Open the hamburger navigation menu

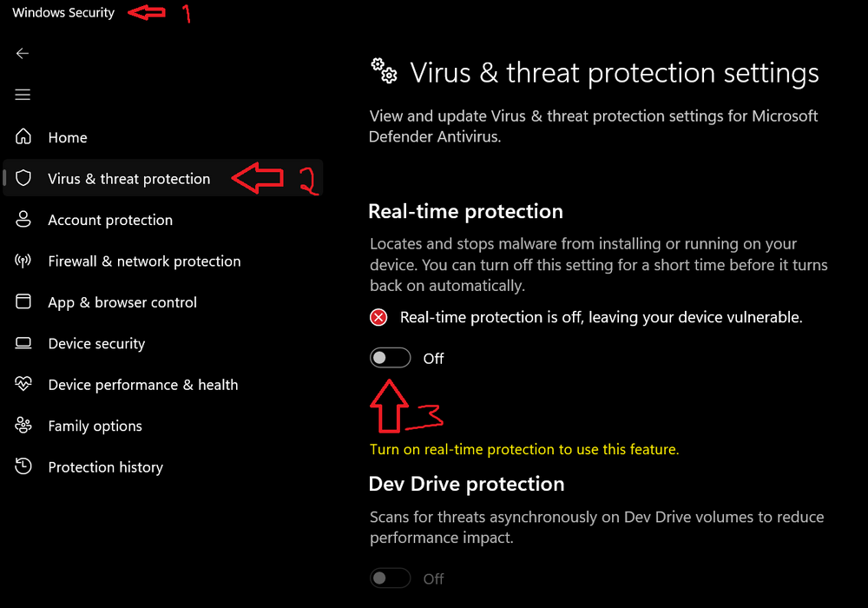coord(23,95)
